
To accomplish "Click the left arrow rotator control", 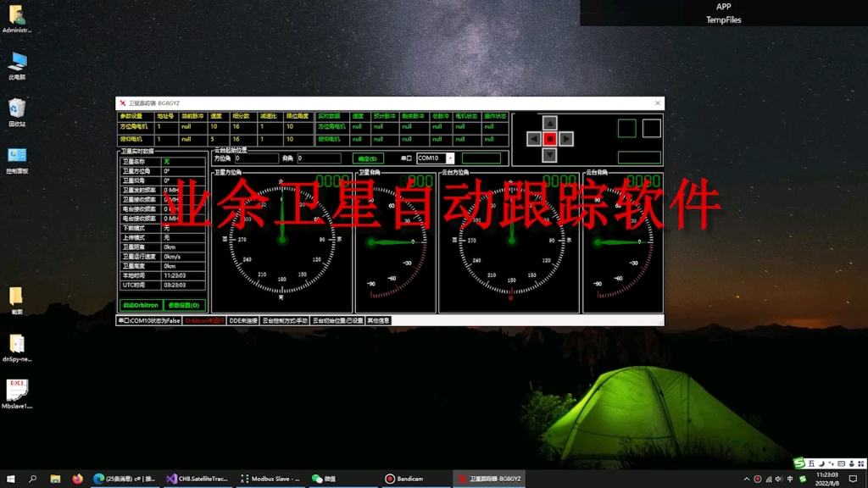I will [x=534, y=139].
